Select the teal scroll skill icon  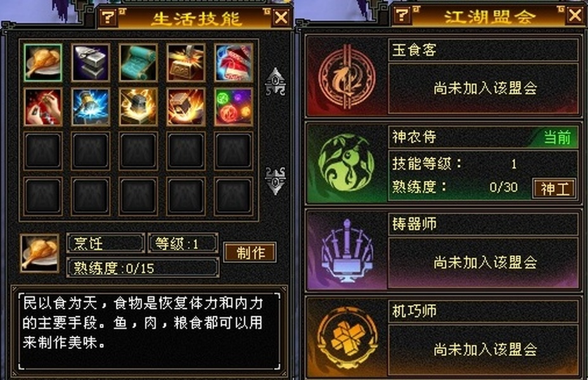(x=138, y=63)
